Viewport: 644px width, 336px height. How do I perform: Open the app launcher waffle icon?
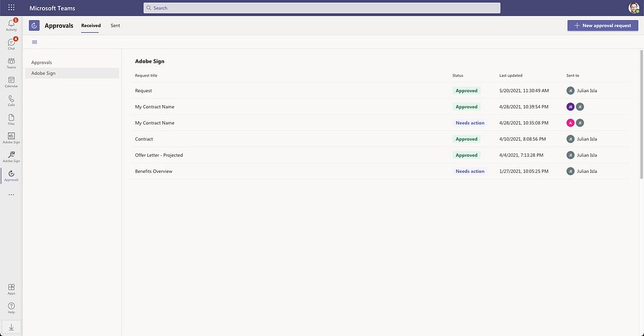(11, 7)
